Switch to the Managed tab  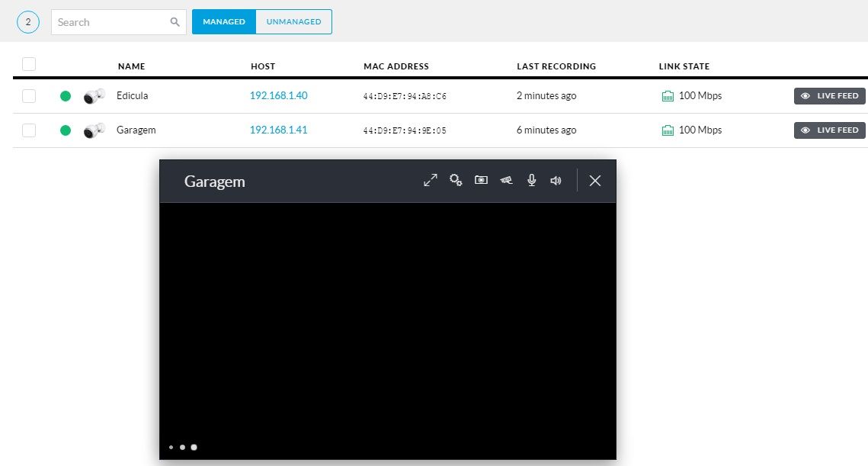tap(224, 21)
